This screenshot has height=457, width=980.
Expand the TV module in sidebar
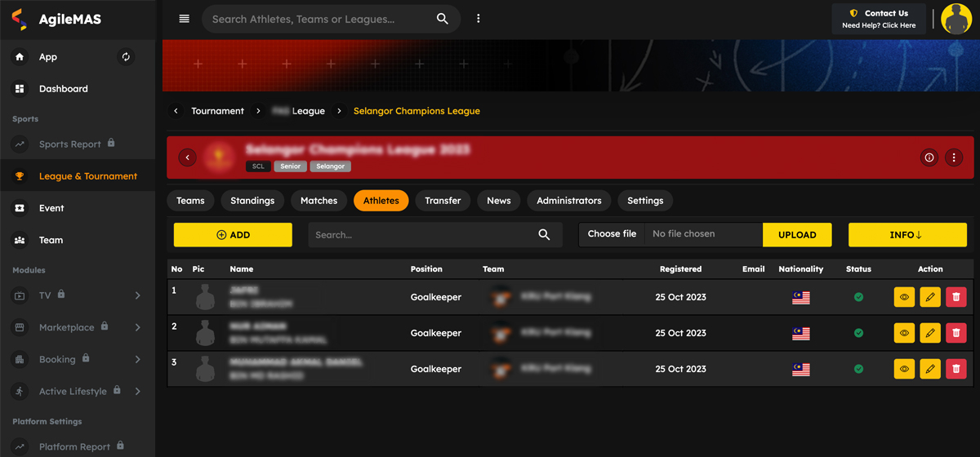(x=137, y=295)
